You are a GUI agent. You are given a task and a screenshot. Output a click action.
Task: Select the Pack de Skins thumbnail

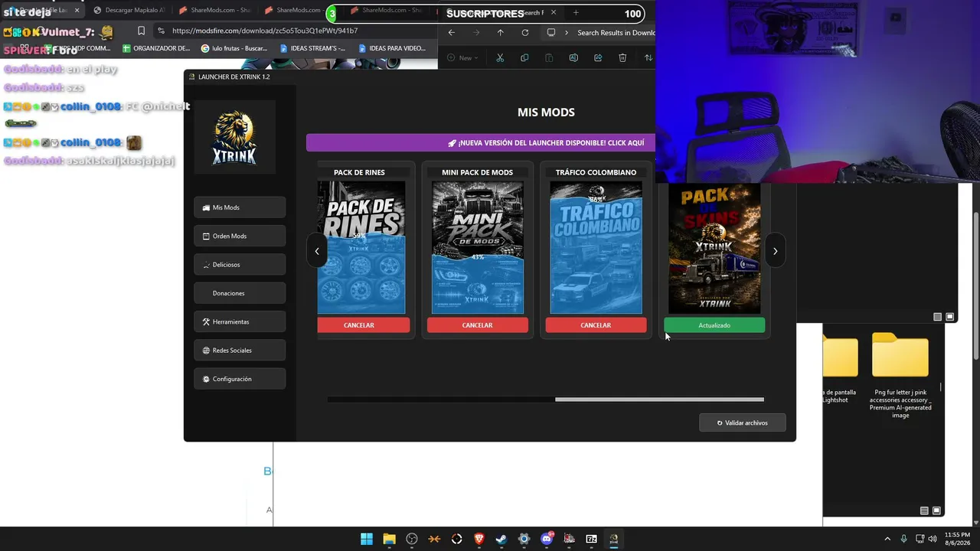point(714,248)
